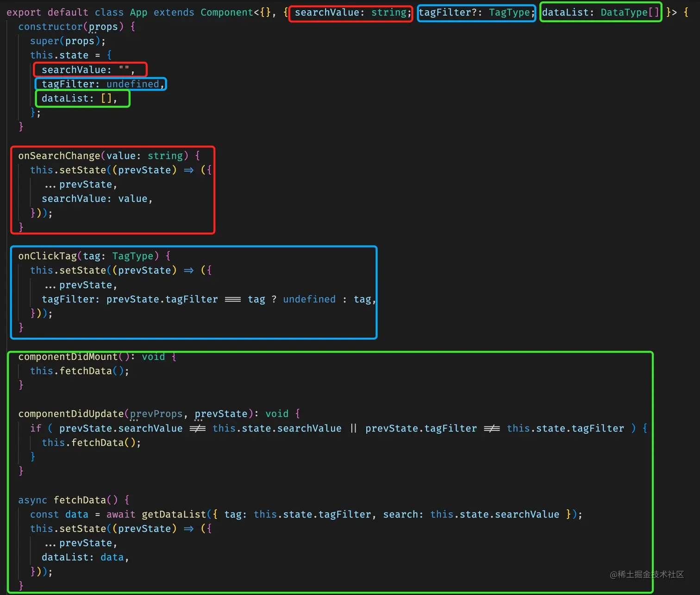Click "tag: this.state.tagFilter" argument in getDataList
Image resolution: width=700 pixels, height=595 pixels.
point(298,515)
